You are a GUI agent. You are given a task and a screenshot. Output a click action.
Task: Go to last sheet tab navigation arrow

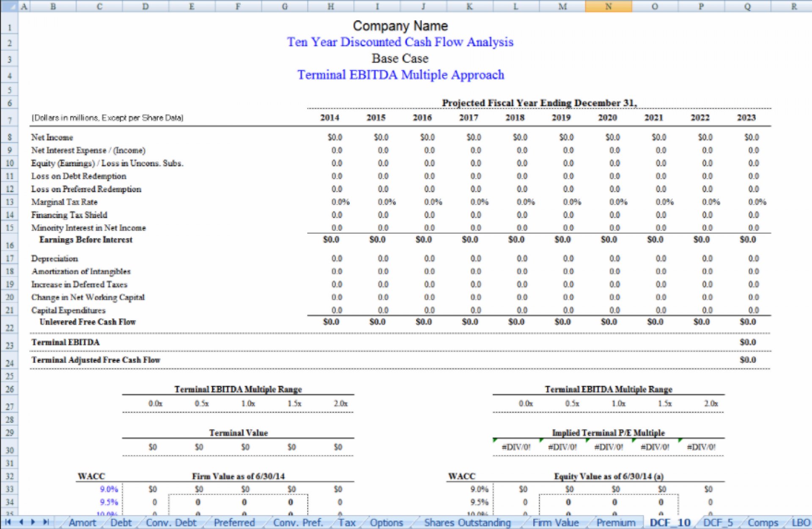point(46,522)
